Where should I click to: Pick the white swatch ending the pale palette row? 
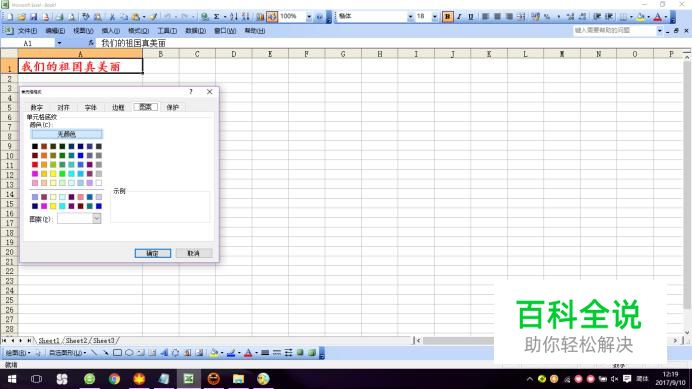[99, 183]
